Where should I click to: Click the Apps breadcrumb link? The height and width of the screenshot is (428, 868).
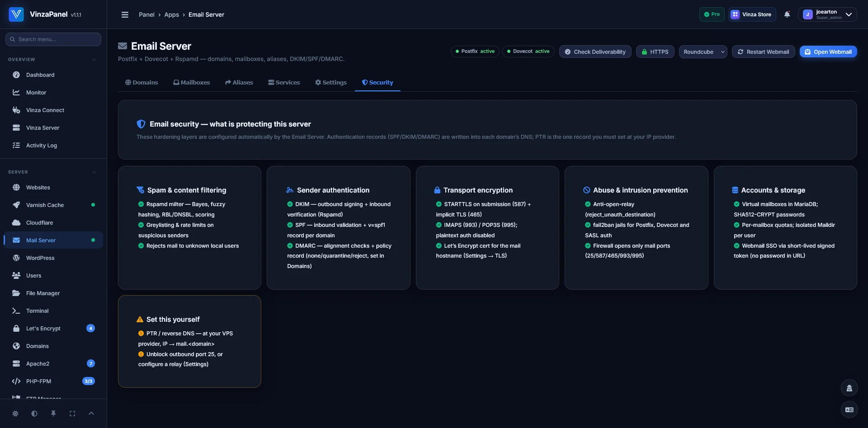[171, 14]
